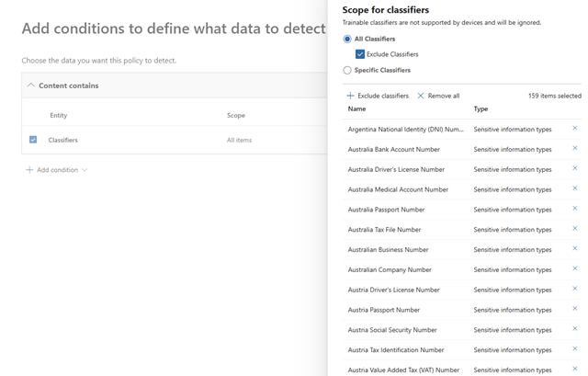The image size is (588, 376).
Task: Delete Australian Business Number via X icon
Action: [575, 249]
